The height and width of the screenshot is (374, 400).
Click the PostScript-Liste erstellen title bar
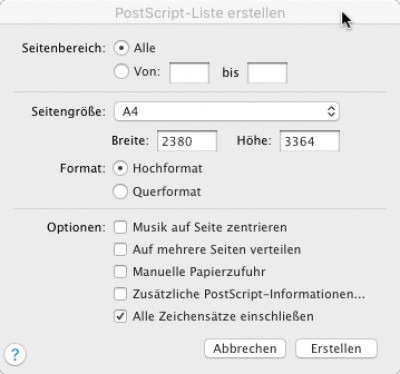[200, 13]
